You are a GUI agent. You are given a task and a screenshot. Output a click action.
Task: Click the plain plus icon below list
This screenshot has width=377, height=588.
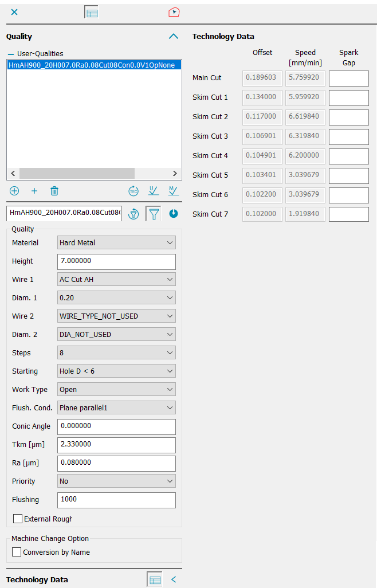pyautogui.click(x=34, y=191)
